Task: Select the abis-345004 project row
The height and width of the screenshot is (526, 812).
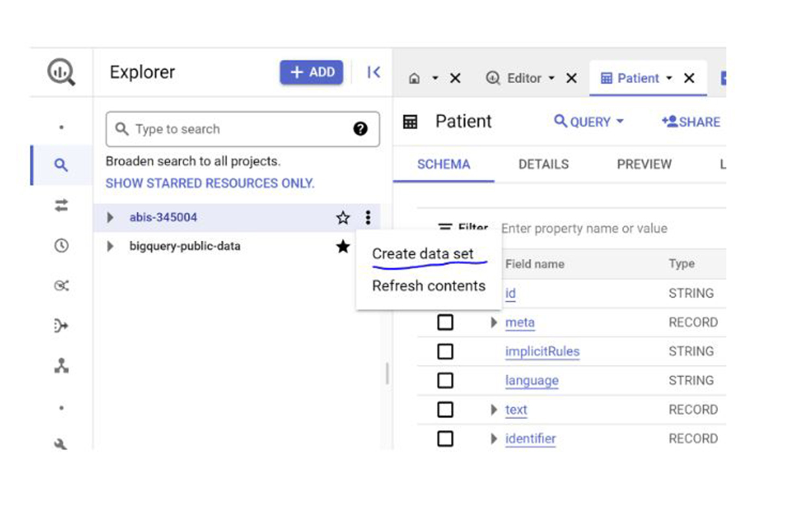Action: pyautogui.click(x=237, y=218)
